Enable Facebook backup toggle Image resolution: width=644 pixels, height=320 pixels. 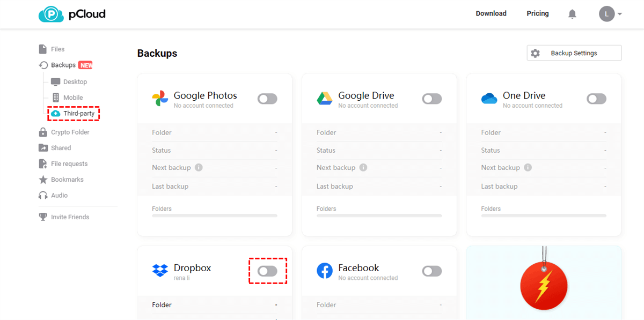432,271
